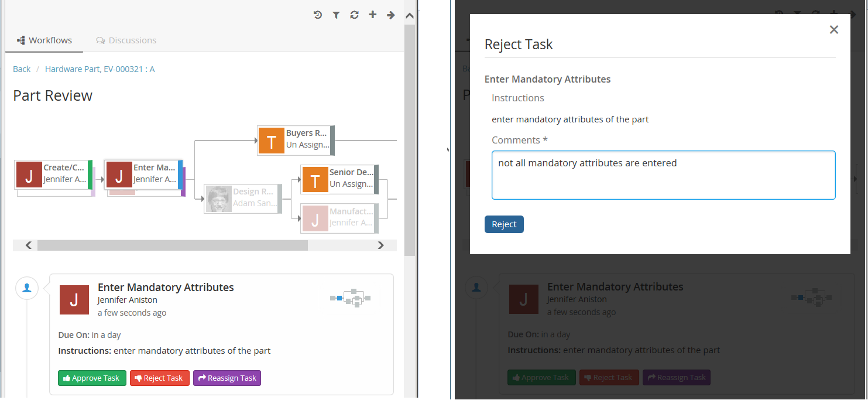Switch to the Discussions tab
The height and width of the screenshot is (400, 868).
(126, 40)
